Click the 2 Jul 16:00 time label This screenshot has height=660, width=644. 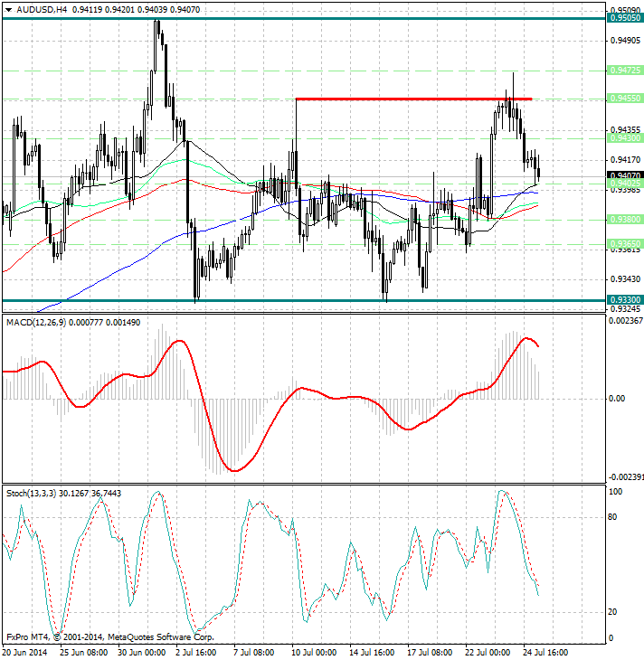coord(196,653)
